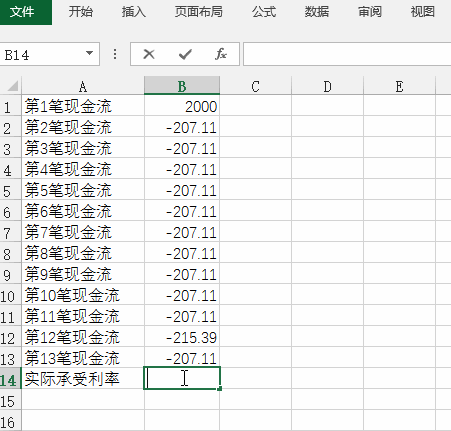Click the three-dot handle beside the Name Box
451x431 pixels.
pos(115,54)
